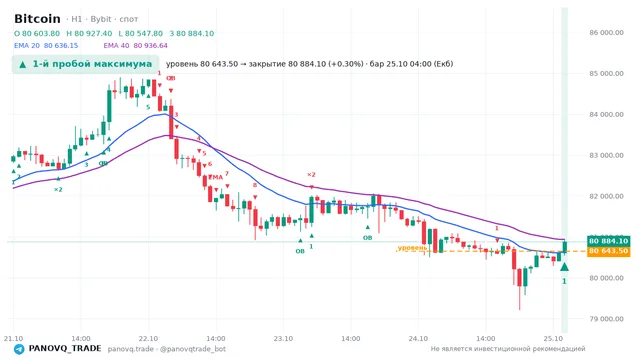Click the 80 000.00 price axis label
Screen dimensions: 640x360
pyautogui.click(x=607, y=278)
